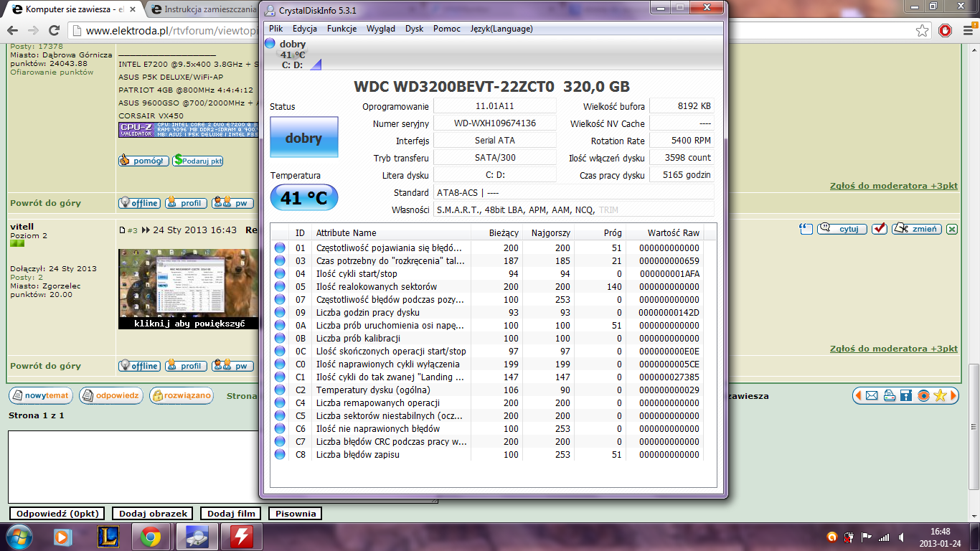Screen dimensions: 980x551
Task: Open the Funkcje menu
Action: click(x=342, y=29)
